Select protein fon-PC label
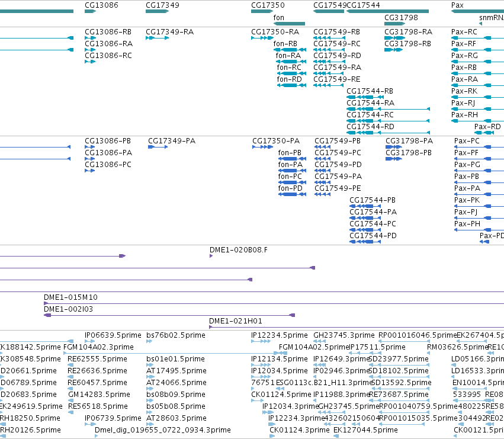Viewport: 504px width, 439px height. point(290,177)
